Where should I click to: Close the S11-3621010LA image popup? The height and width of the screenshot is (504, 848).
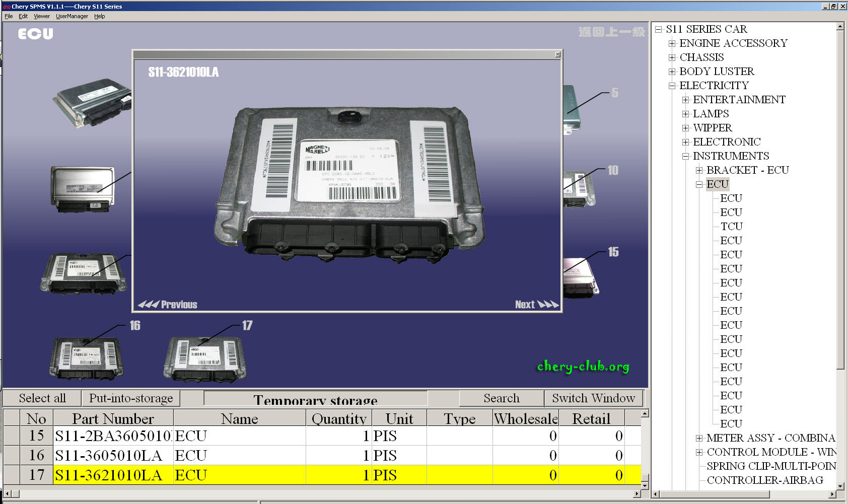[557, 54]
